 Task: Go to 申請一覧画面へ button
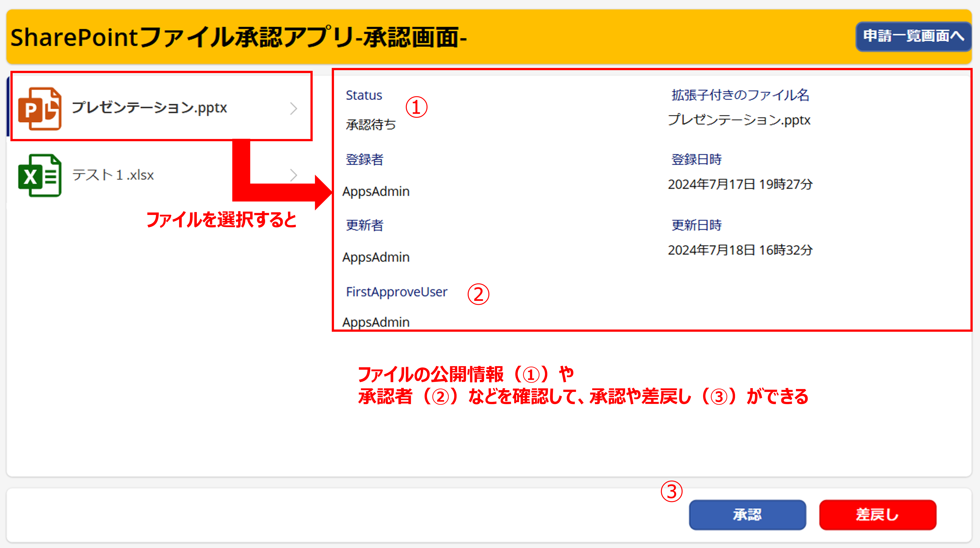(913, 36)
